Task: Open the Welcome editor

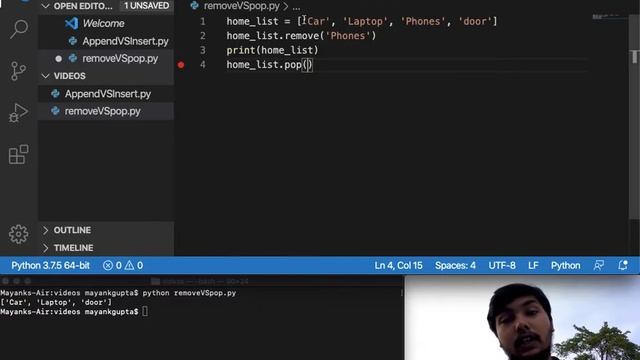Action: pos(103,23)
